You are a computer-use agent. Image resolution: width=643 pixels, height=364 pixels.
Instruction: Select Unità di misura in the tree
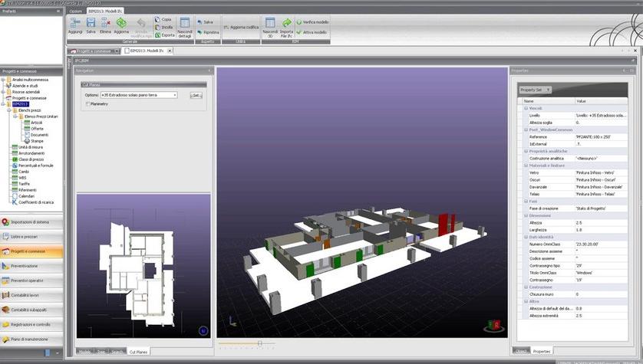point(31,147)
